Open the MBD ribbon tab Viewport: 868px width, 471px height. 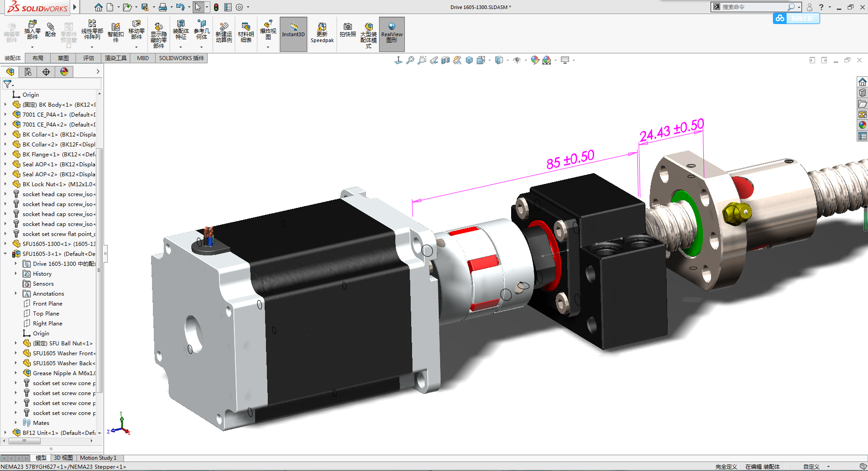pyautogui.click(x=143, y=58)
